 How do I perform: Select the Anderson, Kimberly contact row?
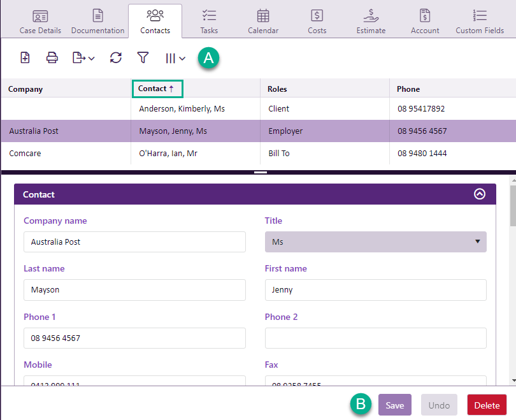[x=182, y=109]
